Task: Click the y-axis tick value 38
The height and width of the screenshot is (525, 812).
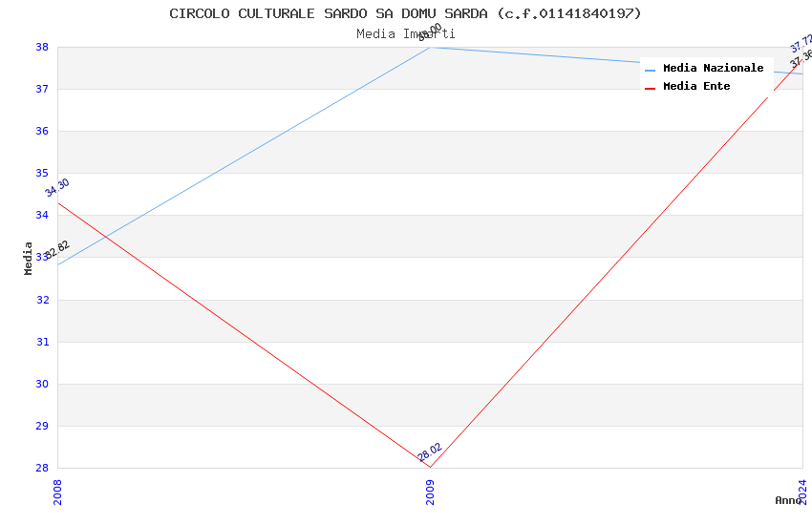Action: tap(42, 47)
